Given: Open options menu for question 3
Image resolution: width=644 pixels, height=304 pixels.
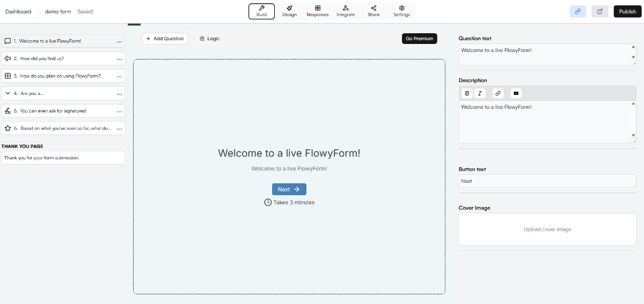Looking at the screenshot, I should tap(119, 76).
